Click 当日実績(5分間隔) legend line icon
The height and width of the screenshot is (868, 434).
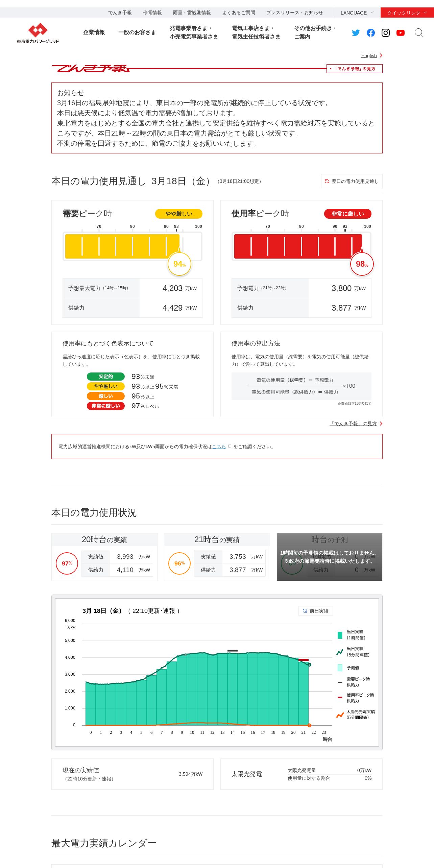tap(340, 652)
